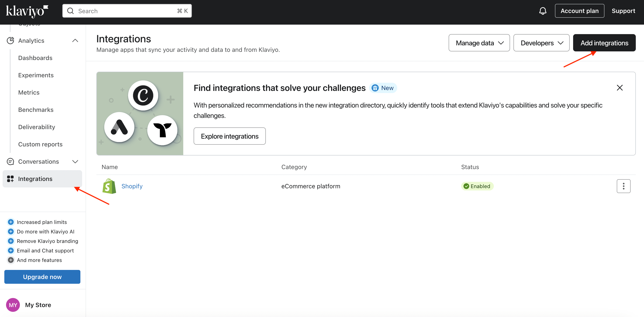Screen dimensions: 644x317
Task: Open the notifications bell
Action: pyautogui.click(x=542, y=11)
